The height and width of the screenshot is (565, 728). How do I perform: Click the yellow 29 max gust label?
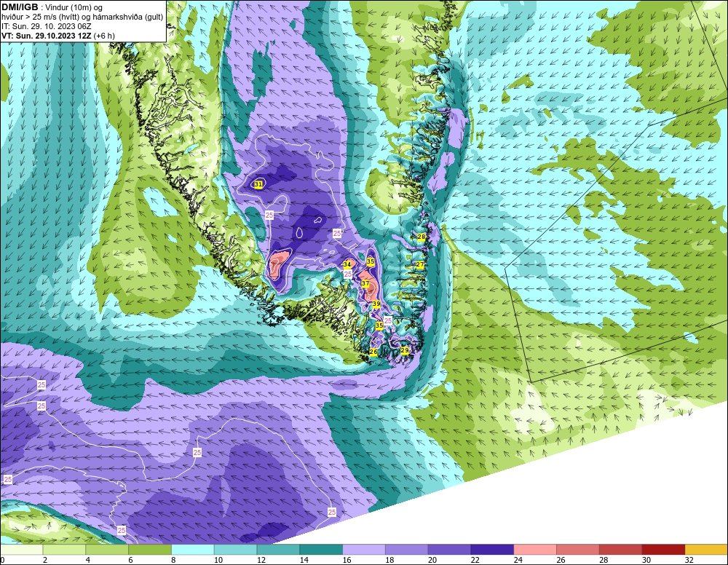click(x=404, y=350)
